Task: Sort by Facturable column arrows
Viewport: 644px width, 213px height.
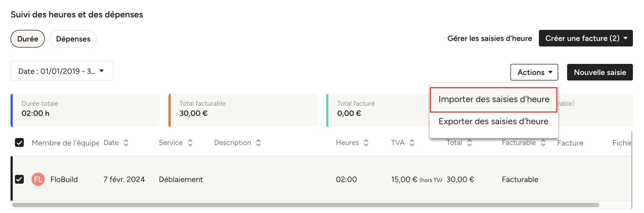Action: point(543,143)
